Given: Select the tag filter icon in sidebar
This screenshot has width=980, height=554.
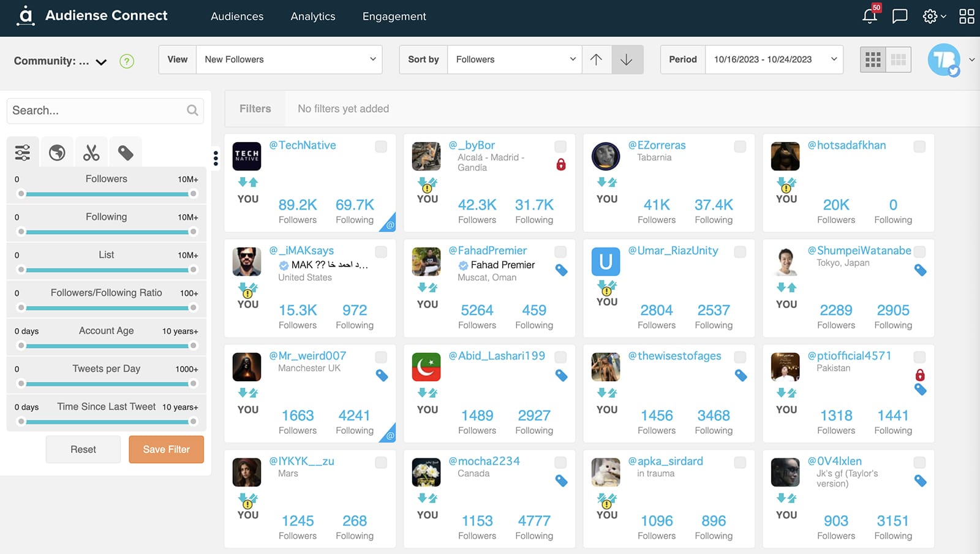Looking at the screenshot, I should coord(126,151).
